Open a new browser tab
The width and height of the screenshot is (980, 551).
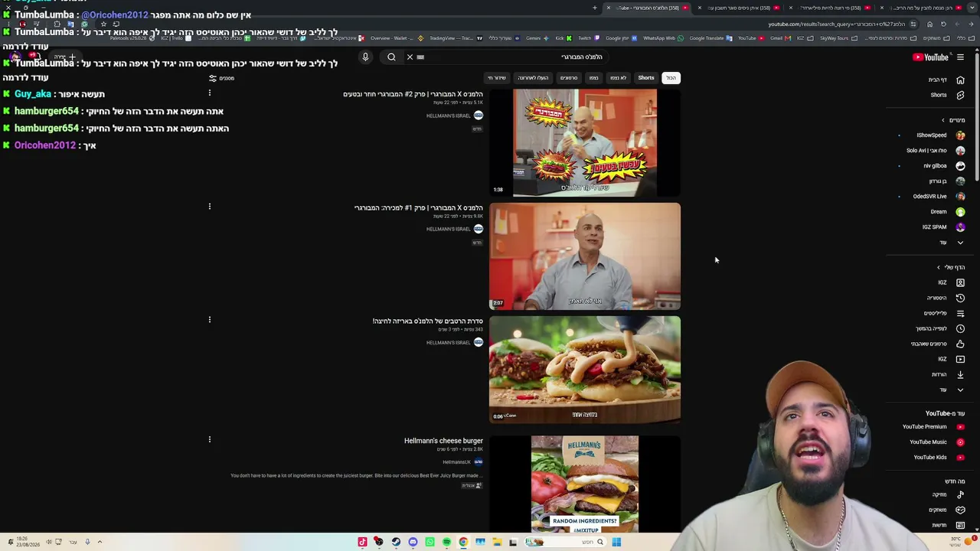[x=594, y=8]
